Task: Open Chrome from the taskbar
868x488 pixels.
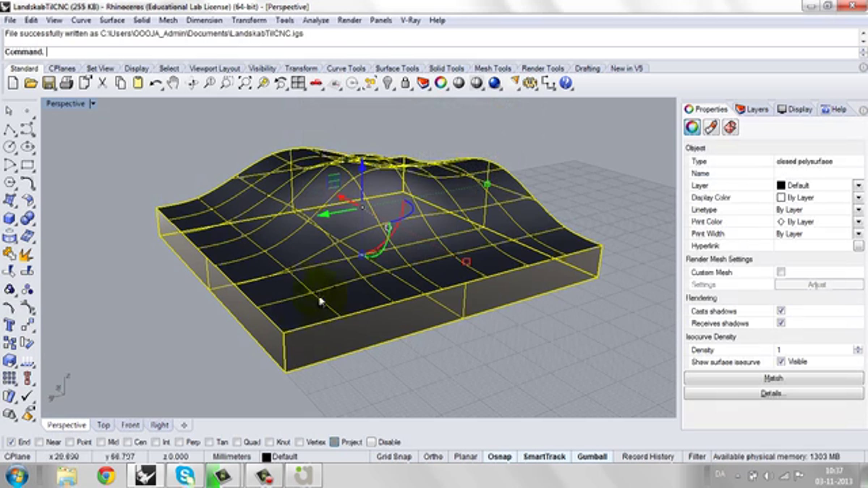Action: click(x=106, y=475)
